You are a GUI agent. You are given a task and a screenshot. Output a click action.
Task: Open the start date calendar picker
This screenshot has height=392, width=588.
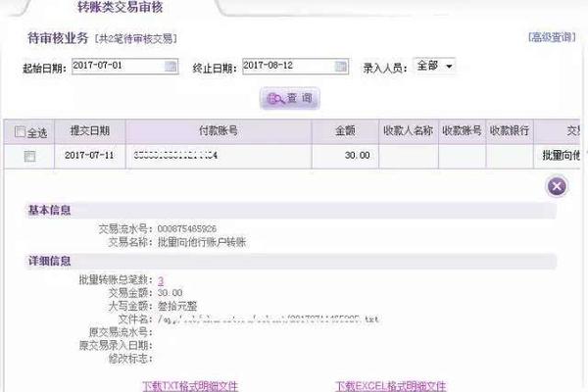[171, 67]
